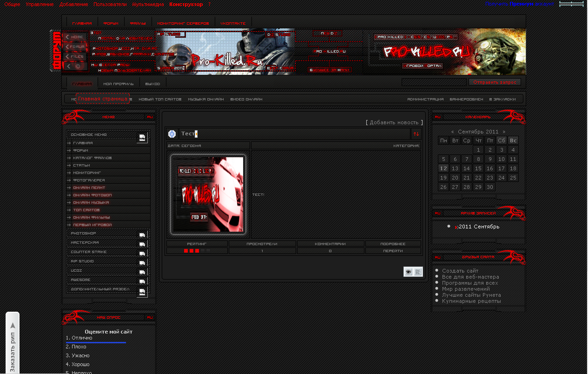Expand the Counter Strike menu section
588x374 pixels.
pyautogui.click(x=142, y=253)
